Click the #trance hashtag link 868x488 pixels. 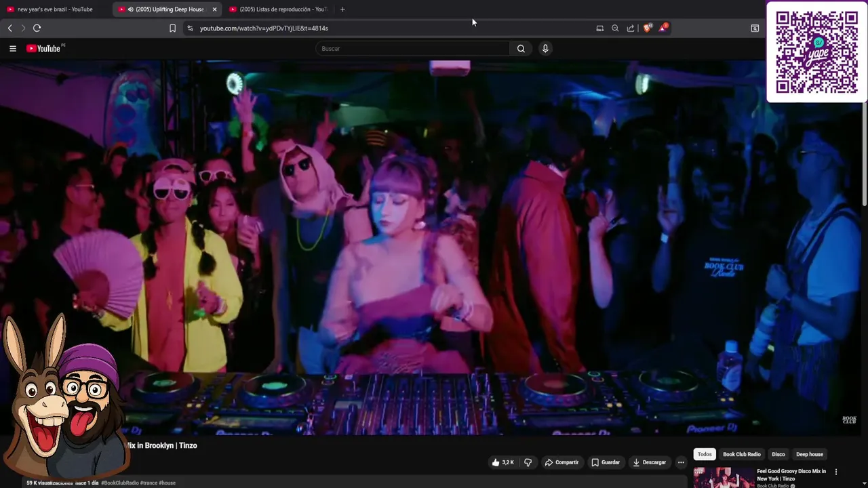point(148,483)
